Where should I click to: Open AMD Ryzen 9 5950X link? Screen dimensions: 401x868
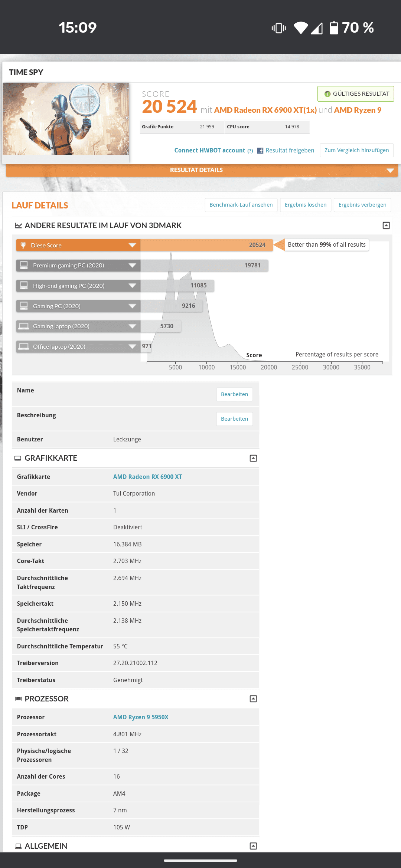click(141, 717)
